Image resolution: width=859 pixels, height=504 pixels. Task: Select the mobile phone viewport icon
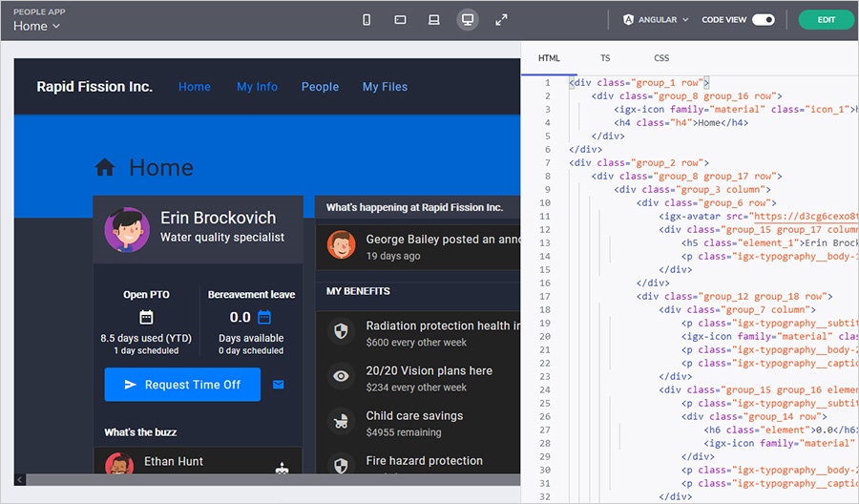tap(367, 20)
